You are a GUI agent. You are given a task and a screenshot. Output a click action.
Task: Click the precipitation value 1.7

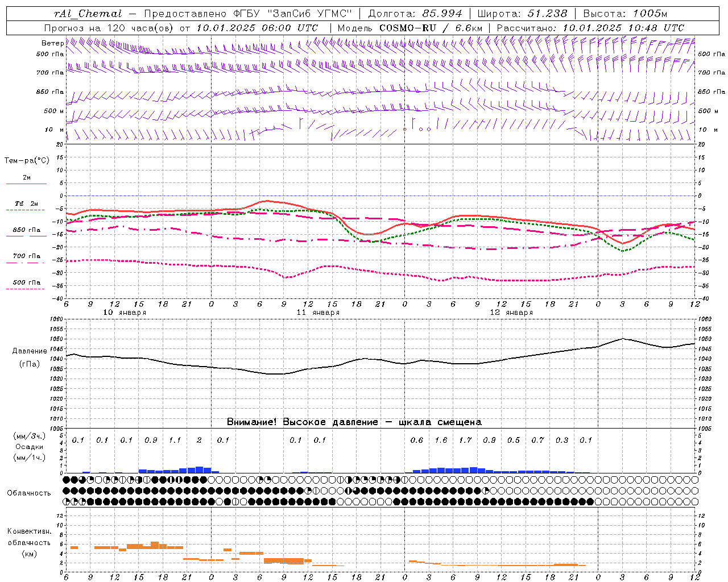tap(465, 440)
